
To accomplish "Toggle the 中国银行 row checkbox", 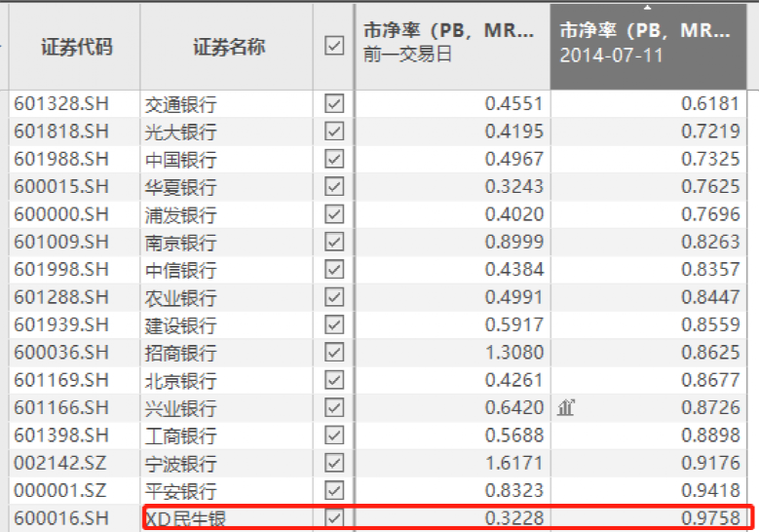I will point(334,159).
